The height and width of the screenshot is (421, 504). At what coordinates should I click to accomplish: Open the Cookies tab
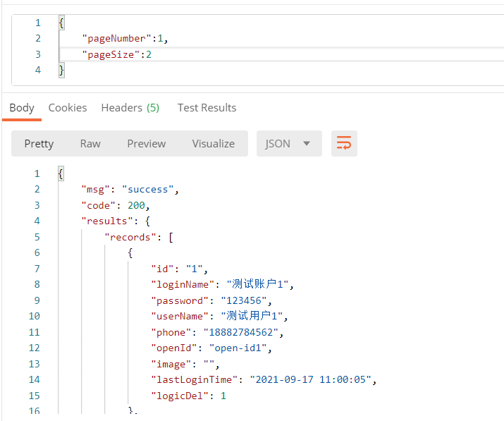coord(68,108)
